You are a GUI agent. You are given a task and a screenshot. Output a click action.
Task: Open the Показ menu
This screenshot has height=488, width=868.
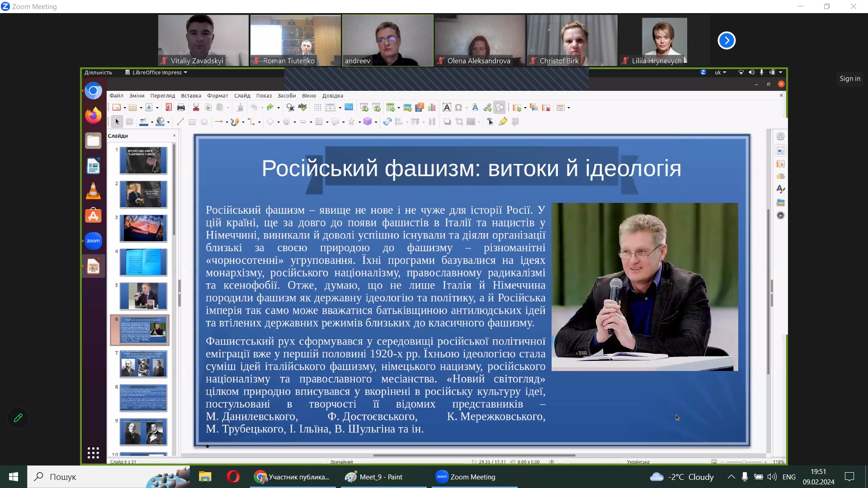point(264,96)
